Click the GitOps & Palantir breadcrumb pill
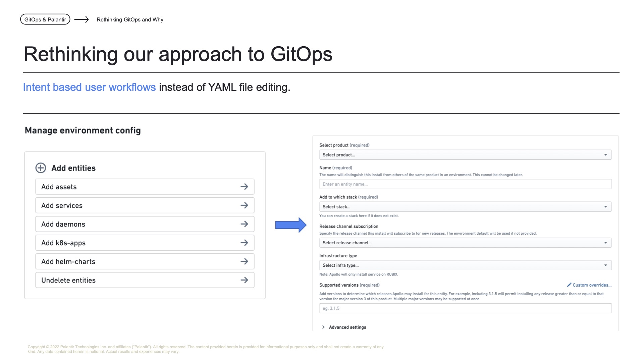644x362 pixels. click(x=45, y=19)
